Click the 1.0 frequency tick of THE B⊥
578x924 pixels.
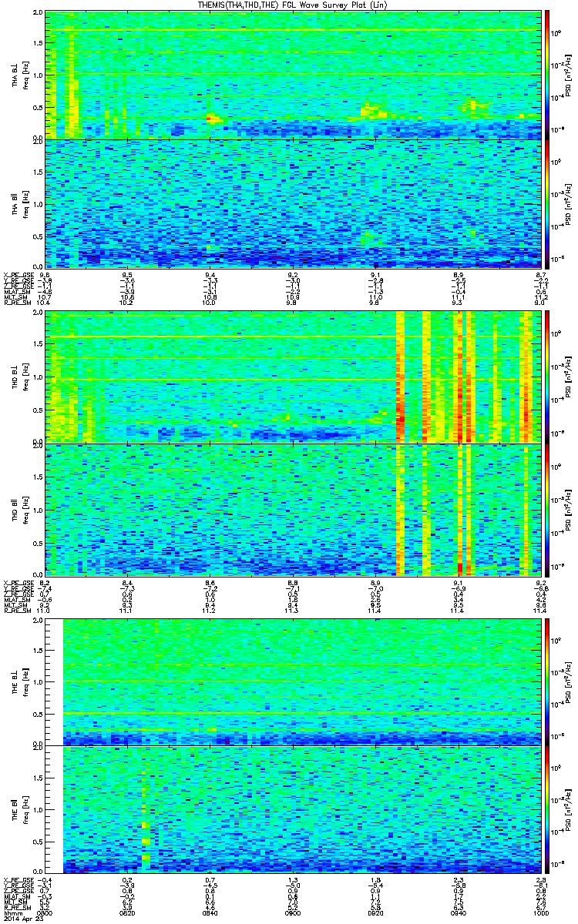(x=39, y=681)
